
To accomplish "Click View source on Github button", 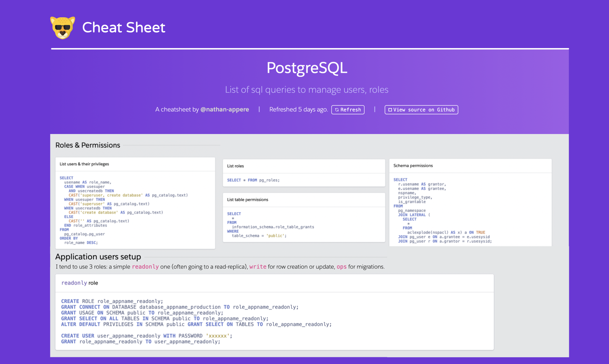I will pyautogui.click(x=421, y=110).
